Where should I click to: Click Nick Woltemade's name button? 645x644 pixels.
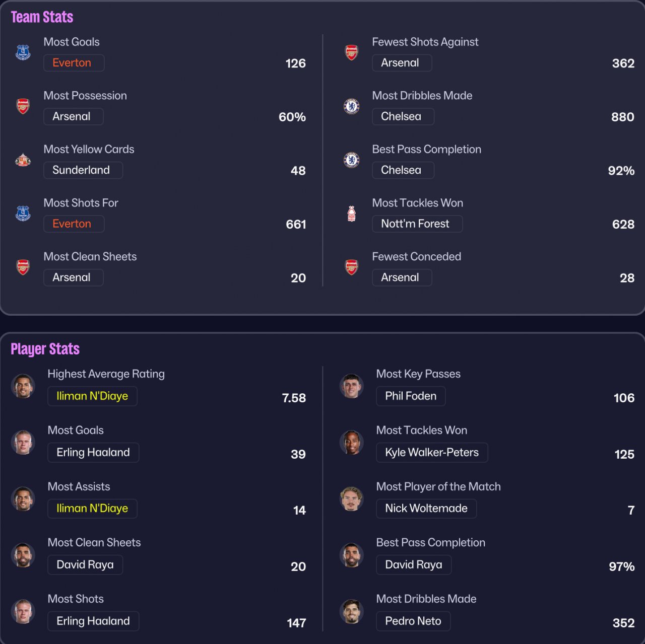[426, 509]
